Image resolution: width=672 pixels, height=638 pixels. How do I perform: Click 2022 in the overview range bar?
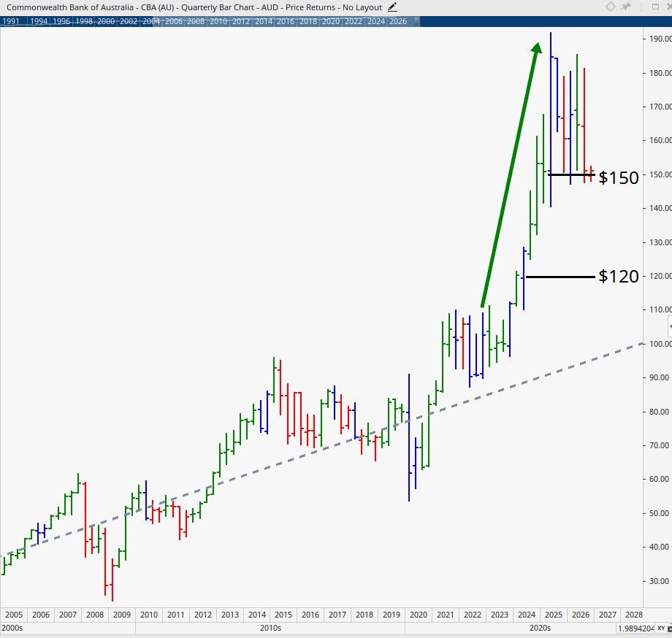pyautogui.click(x=354, y=21)
